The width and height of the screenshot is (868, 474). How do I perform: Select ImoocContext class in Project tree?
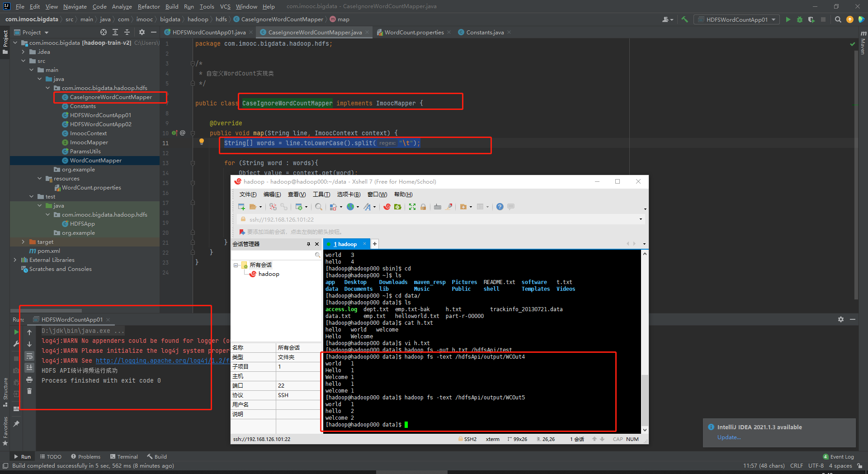pyautogui.click(x=88, y=133)
